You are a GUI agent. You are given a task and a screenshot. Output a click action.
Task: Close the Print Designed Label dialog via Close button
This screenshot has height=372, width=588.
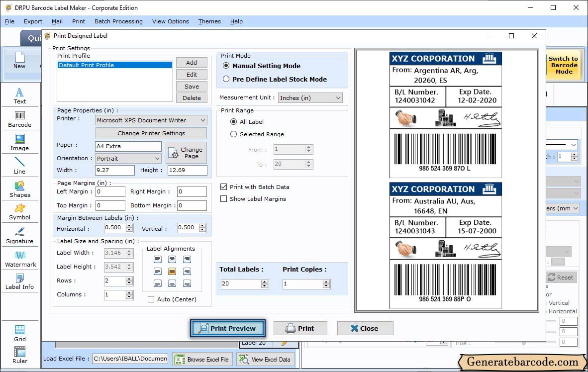[x=365, y=329]
